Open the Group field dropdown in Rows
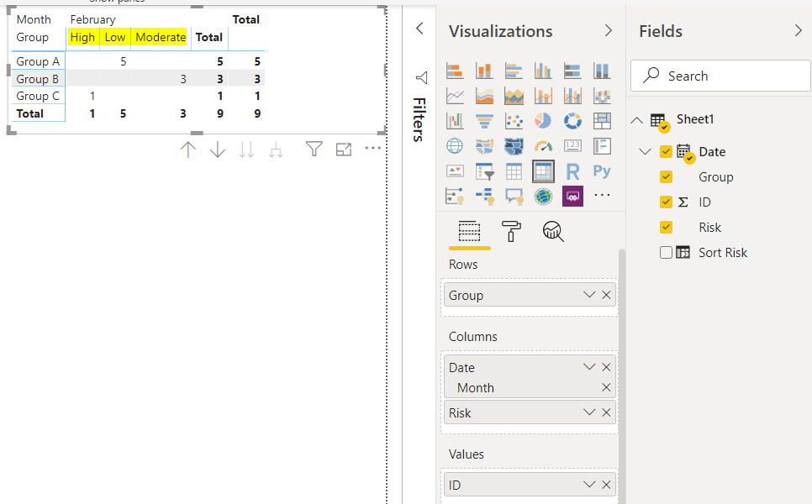 (590, 296)
